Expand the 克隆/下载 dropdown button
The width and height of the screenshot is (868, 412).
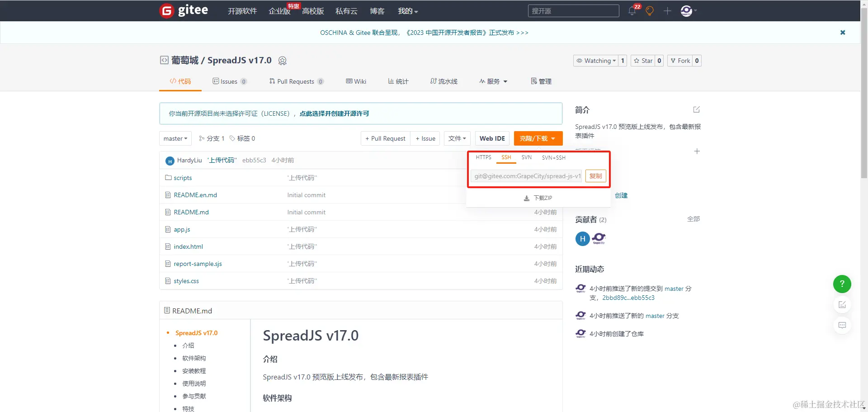point(538,138)
